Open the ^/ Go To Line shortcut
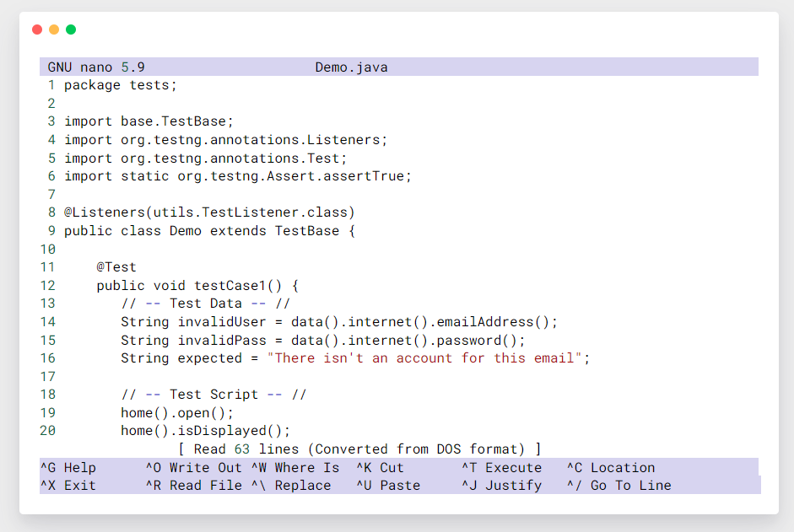Viewport: 794px width, 532px height. coord(618,485)
